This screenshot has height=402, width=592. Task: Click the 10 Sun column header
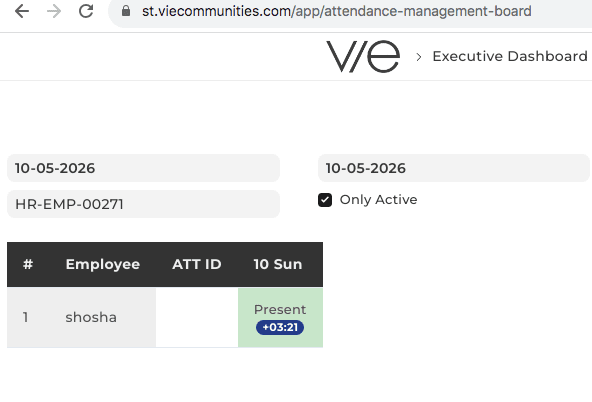point(278,264)
